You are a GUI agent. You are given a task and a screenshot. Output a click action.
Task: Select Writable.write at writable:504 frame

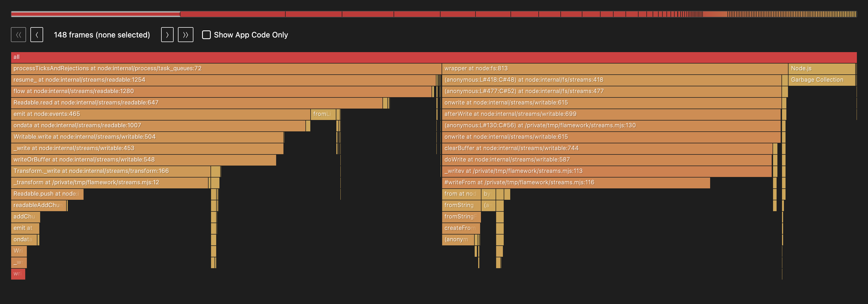tap(147, 137)
